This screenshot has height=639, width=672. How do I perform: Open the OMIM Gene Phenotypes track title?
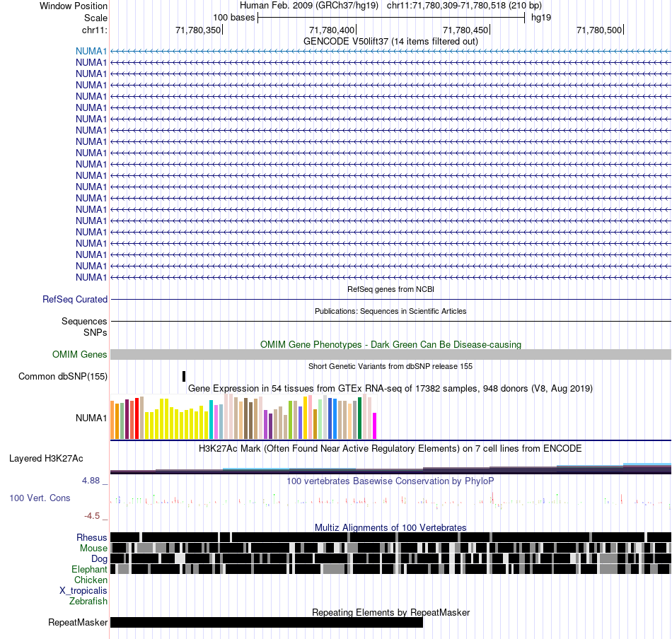pyautogui.click(x=390, y=344)
